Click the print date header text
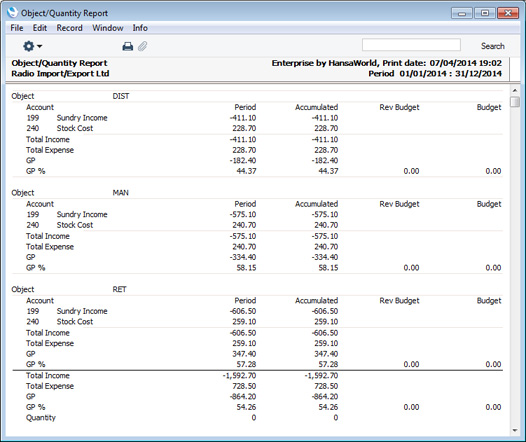The image size is (526, 442). [387, 63]
